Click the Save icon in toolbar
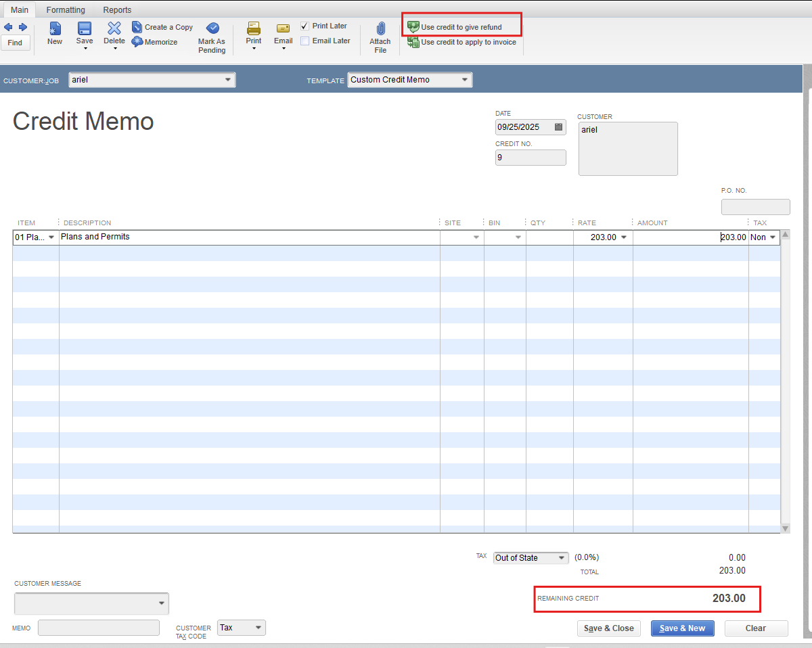The width and height of the screenshot is (812, 648). click(85, 28)
